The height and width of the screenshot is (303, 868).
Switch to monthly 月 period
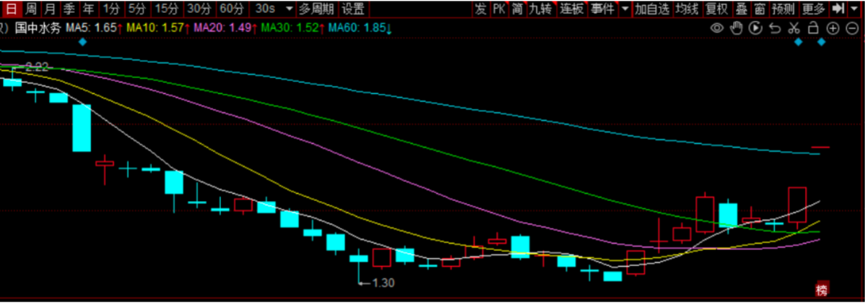[x=50, y=9]
